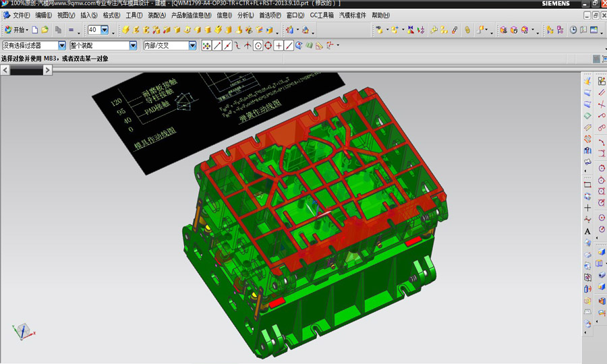The image size is (607, 364).
Task: Select the rectangle sketch tool in right sidebar
Action: click(587, 184)
